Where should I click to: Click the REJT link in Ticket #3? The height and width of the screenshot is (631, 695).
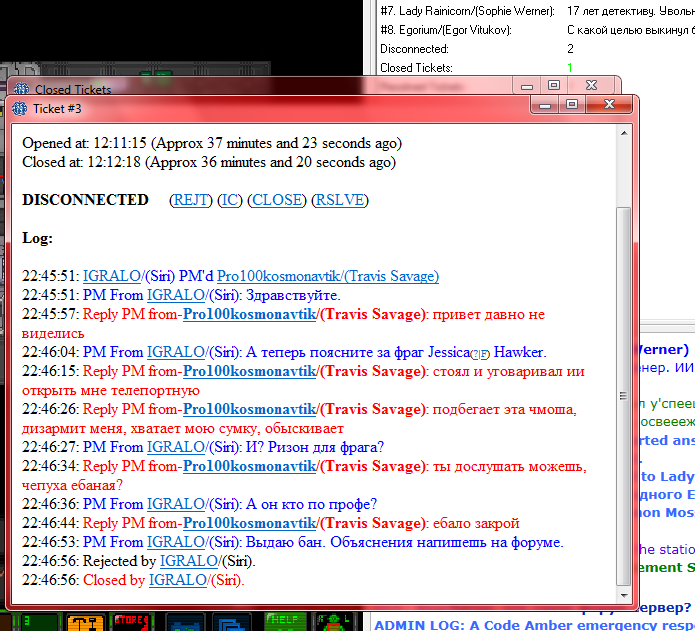tap(191, 200)
